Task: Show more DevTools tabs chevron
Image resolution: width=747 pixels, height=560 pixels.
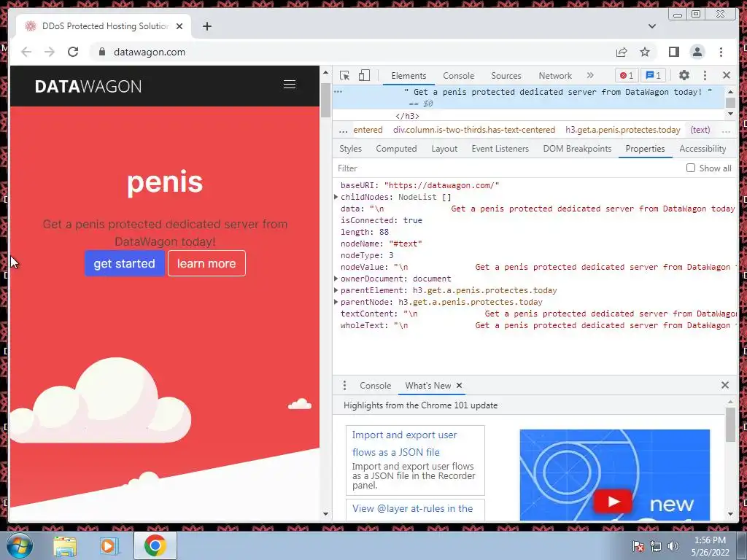Action: coord(590,75)
